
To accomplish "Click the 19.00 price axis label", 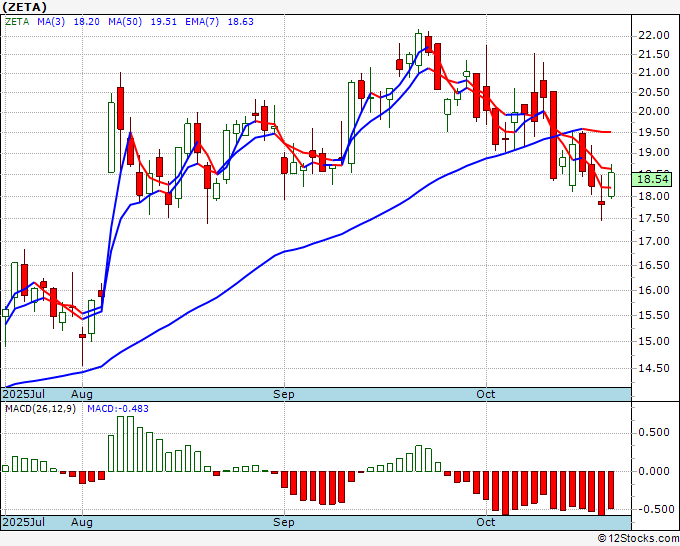I will 654,153.
